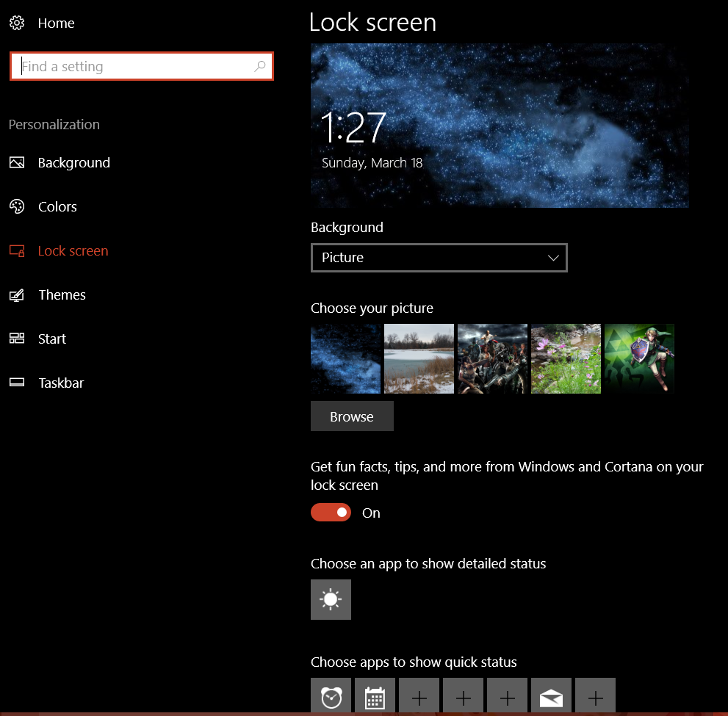Open the Taskbar settings page
Image resolution: width=728 pixels, height=716 pixels.
click(61, 383)
